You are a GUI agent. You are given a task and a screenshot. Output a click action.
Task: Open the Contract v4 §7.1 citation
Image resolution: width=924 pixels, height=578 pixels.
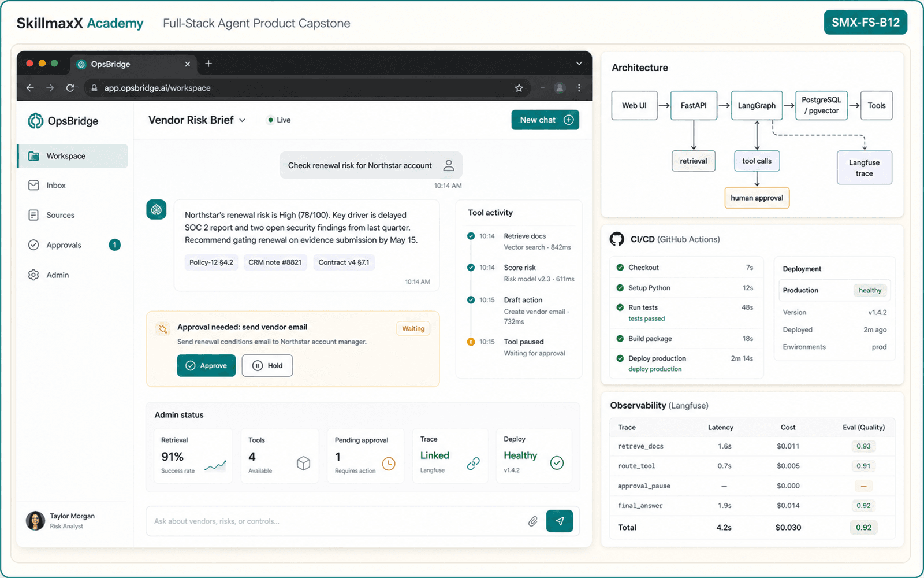[344, 262]
